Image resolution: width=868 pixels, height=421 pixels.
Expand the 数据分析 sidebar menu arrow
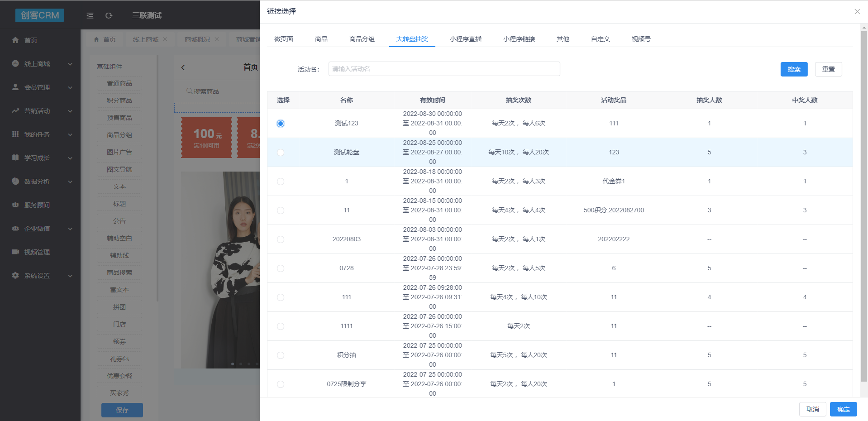[70, 182]
